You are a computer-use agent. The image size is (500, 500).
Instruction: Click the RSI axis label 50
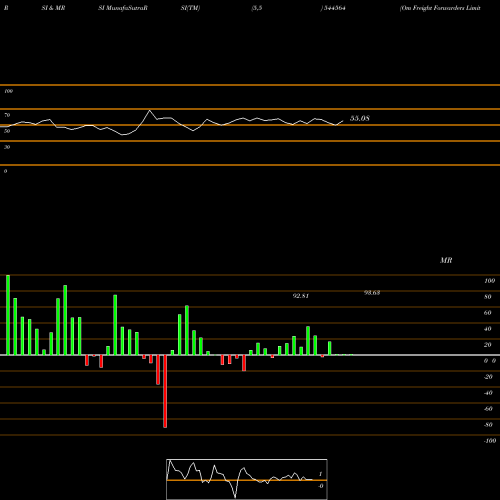tap(7, 131)
